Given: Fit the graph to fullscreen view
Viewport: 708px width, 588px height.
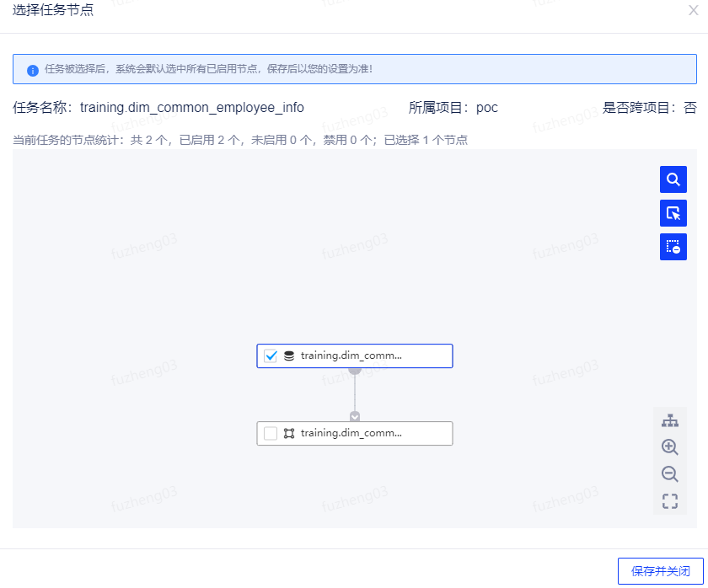Looking at the screenshot, I should coord(669,501).
